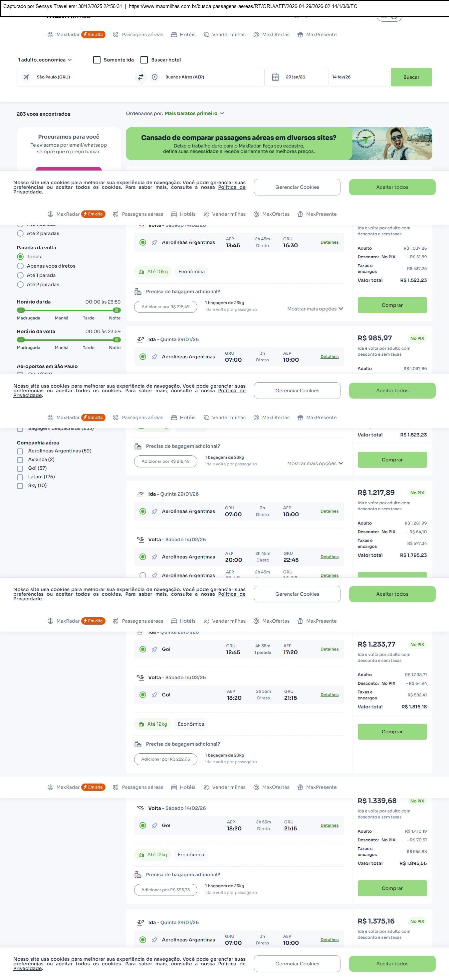Open the calendar icon beside 29 jan/26

click(275, 77)
